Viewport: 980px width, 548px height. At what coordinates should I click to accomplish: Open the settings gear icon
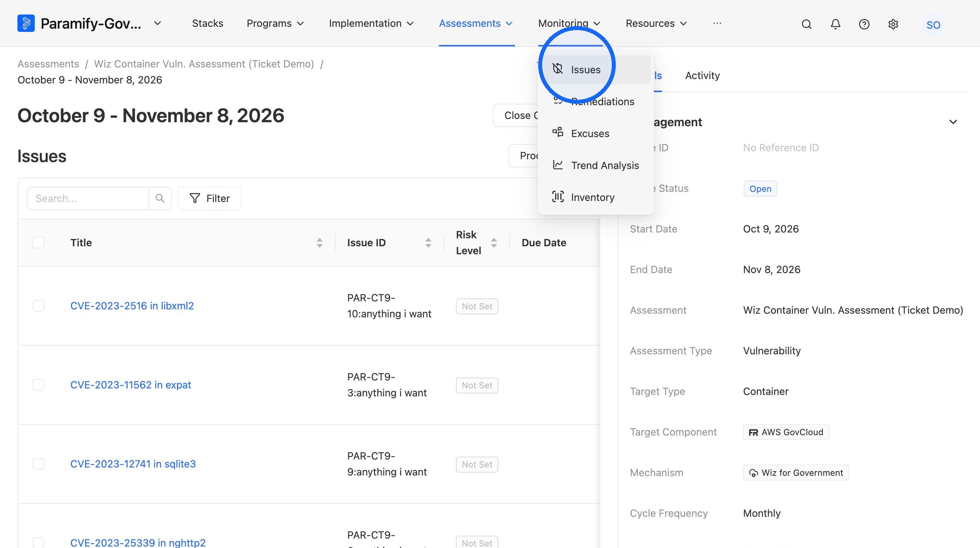(x=893, y=24)
